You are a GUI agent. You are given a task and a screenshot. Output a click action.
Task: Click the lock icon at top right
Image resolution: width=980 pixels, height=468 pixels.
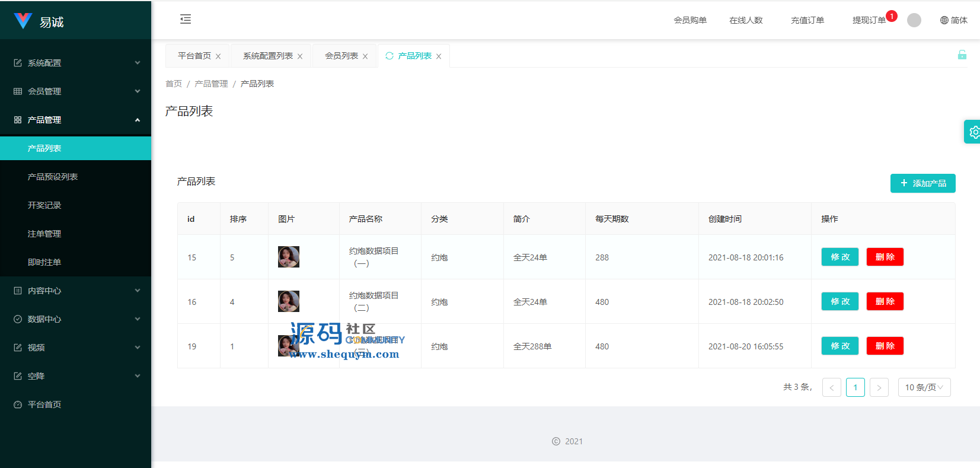pos(962,55)
